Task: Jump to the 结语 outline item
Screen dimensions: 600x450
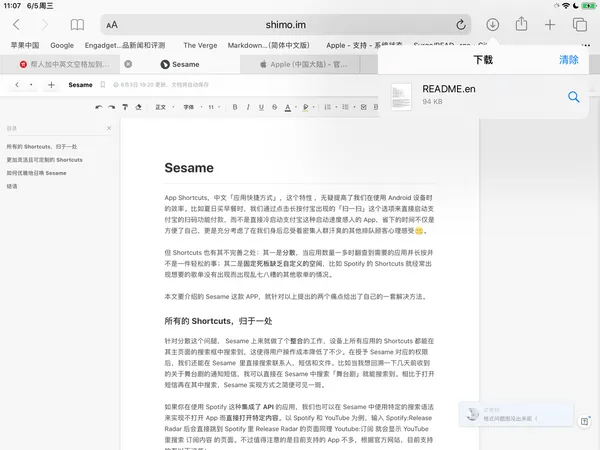Action: (x=12, y=186)
